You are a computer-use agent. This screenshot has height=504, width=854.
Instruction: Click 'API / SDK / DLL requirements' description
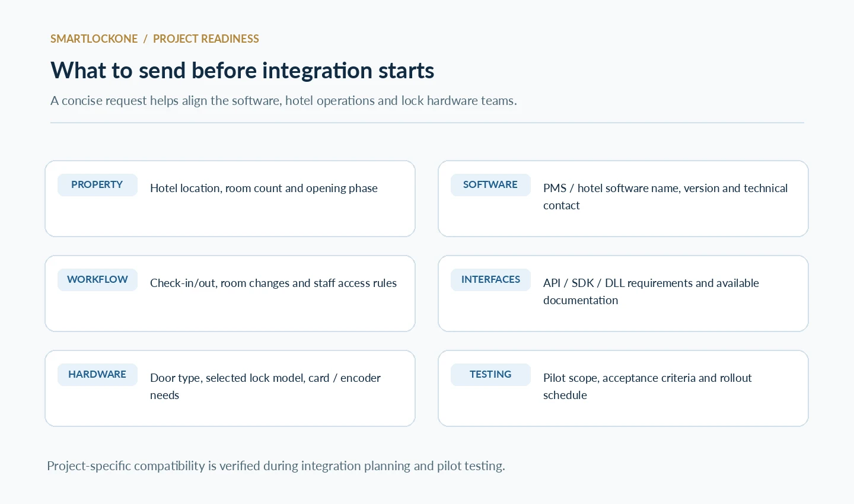(x=651, y=292)
